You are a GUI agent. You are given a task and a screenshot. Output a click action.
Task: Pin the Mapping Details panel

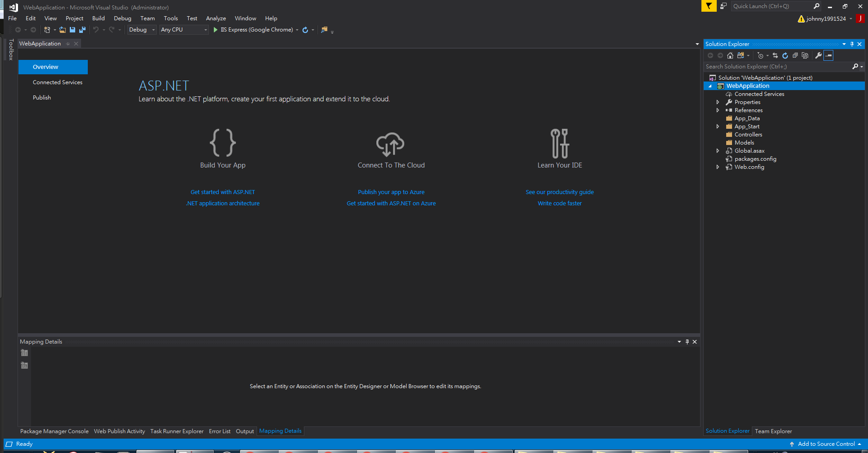pos(687,342)
